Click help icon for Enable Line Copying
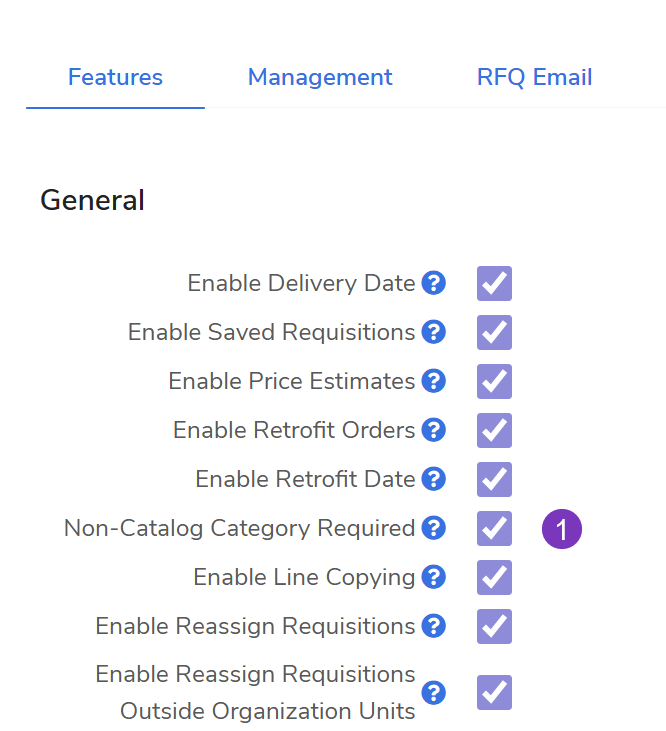Image resolution: width=666 pixels, height=731 pixels. pyautogui.click(x=433, y=577)
